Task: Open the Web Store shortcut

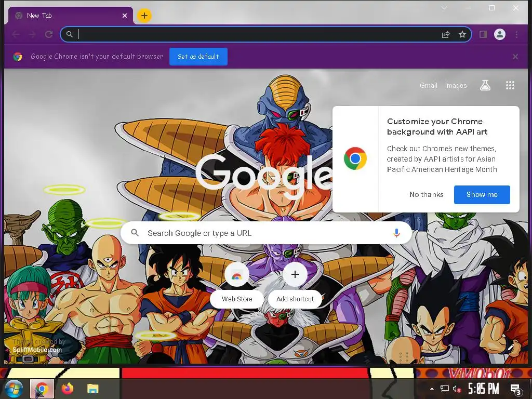Action: click(237, 285)
